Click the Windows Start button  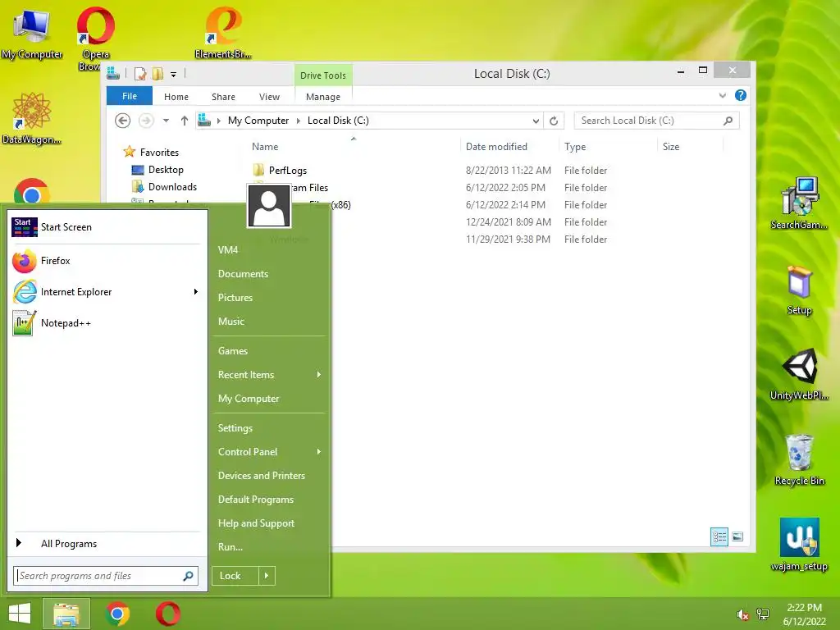(x=20, y=614)
